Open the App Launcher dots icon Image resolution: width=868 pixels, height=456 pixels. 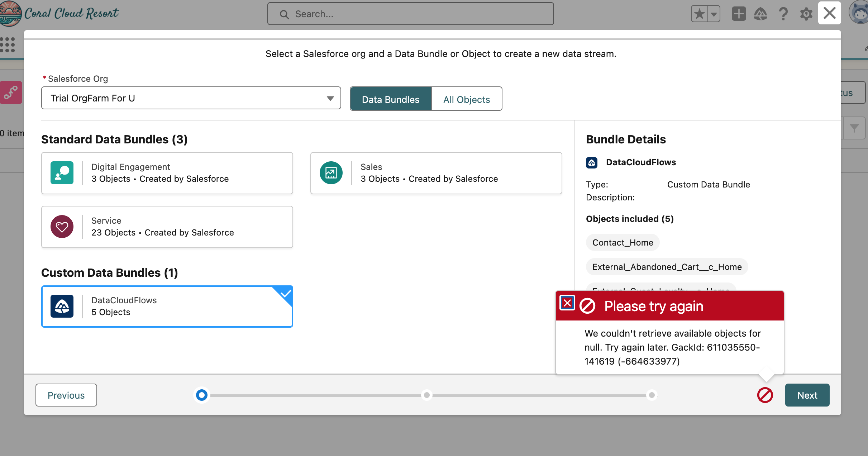click(8, 44)
